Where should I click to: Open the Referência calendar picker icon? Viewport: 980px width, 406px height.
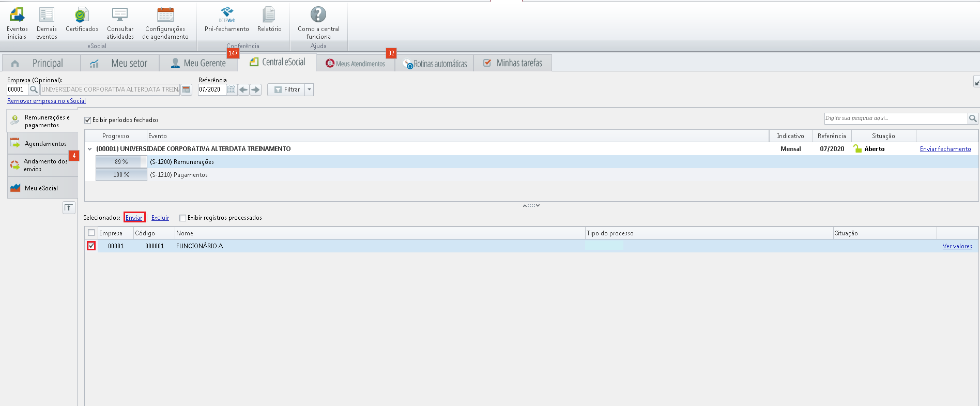[x=231, y=89]
